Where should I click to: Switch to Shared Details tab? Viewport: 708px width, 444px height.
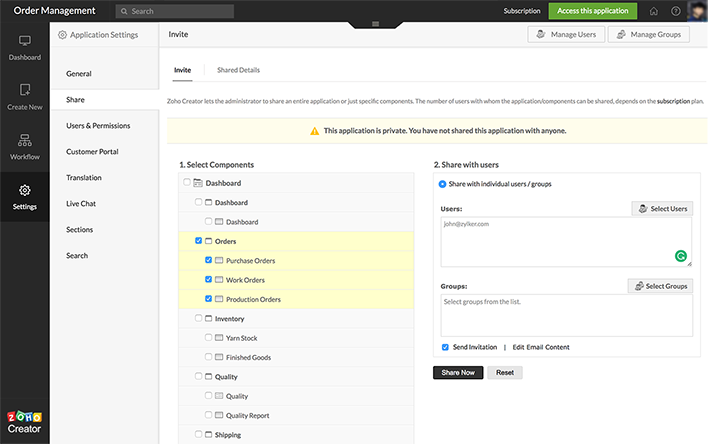click(238, 70)
